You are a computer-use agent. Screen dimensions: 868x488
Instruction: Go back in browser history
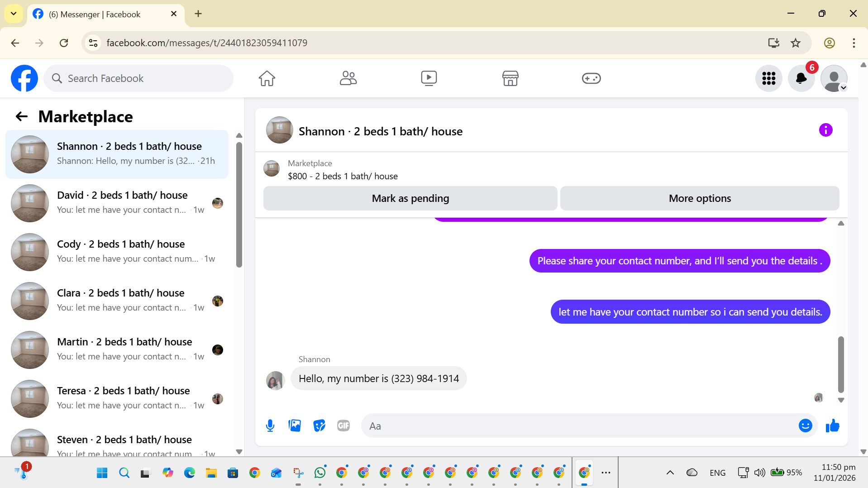point(15,43)
